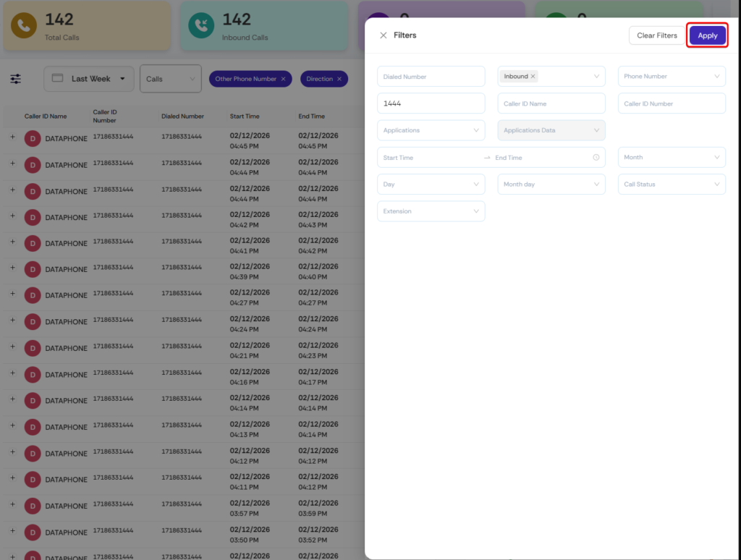Click the Total Calls phone icon
741x560 pixels.
[24, 25]
